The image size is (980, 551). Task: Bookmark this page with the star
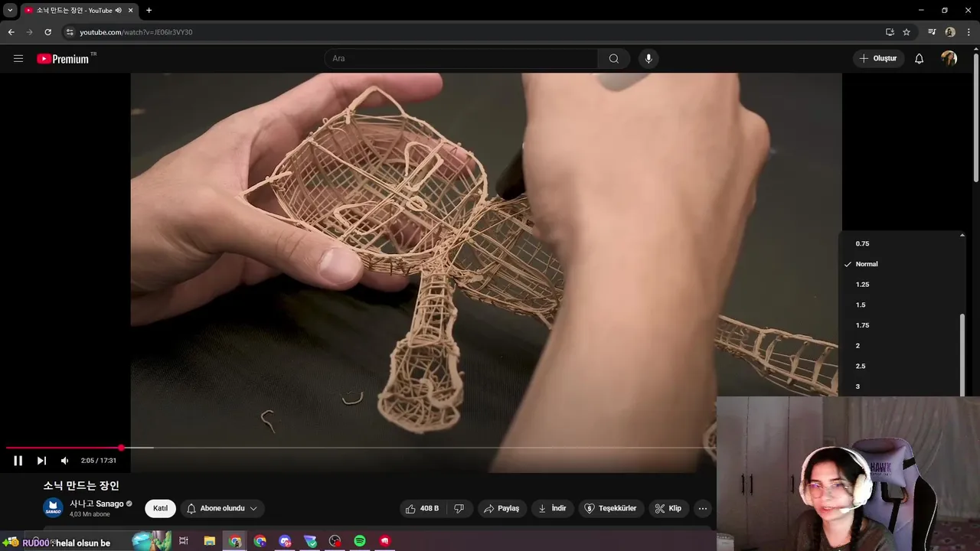(906, 32)
